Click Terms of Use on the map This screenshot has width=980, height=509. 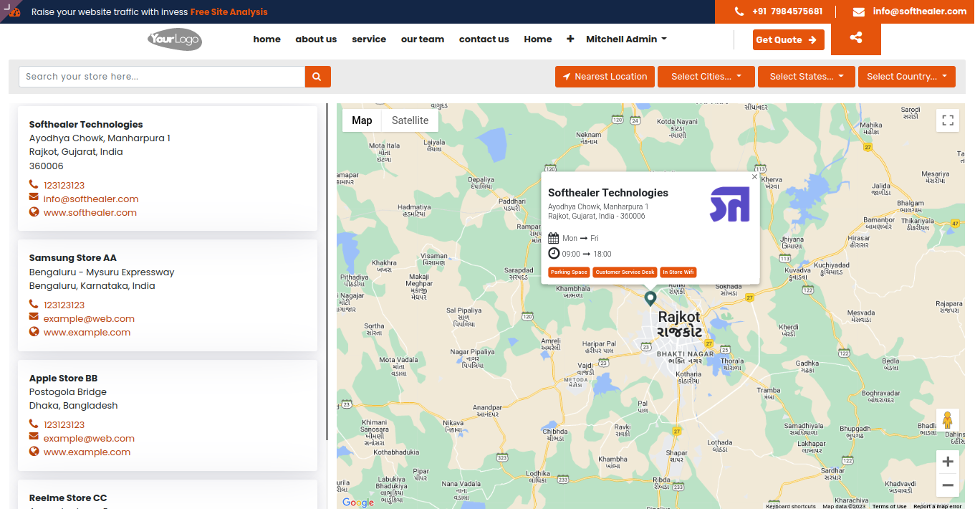pos(889,506)
